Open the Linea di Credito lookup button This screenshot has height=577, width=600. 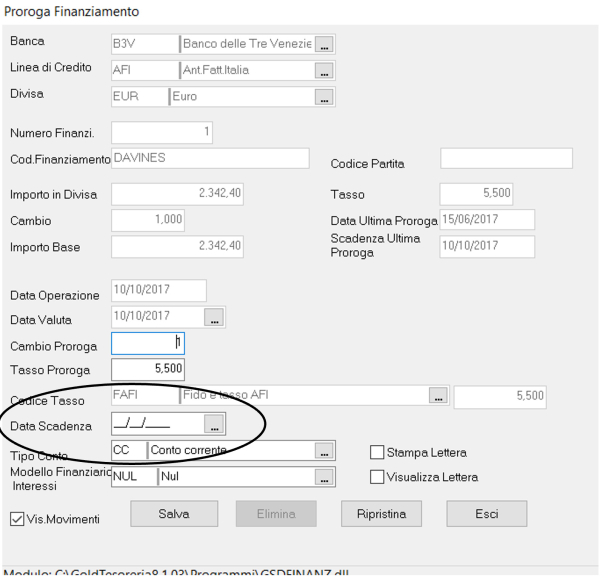pyautogui.click(x=324, y=71)
